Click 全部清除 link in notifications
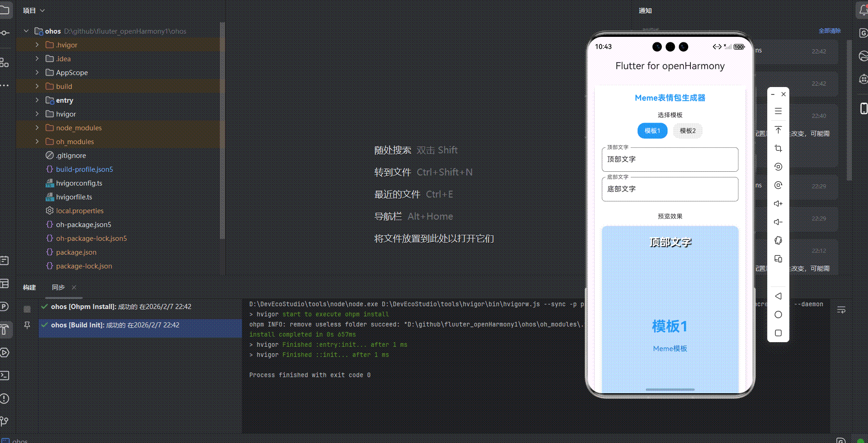The height and width of the screenshot is (443, 868). click(829, 31)
